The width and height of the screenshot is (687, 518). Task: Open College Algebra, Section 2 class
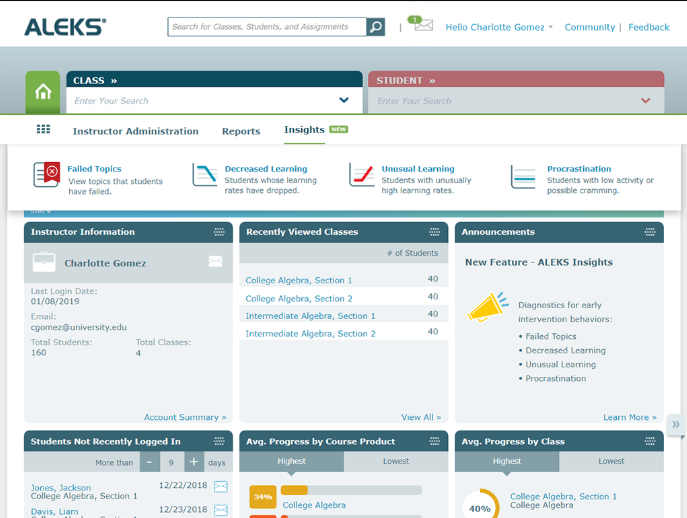click(299, 298)
